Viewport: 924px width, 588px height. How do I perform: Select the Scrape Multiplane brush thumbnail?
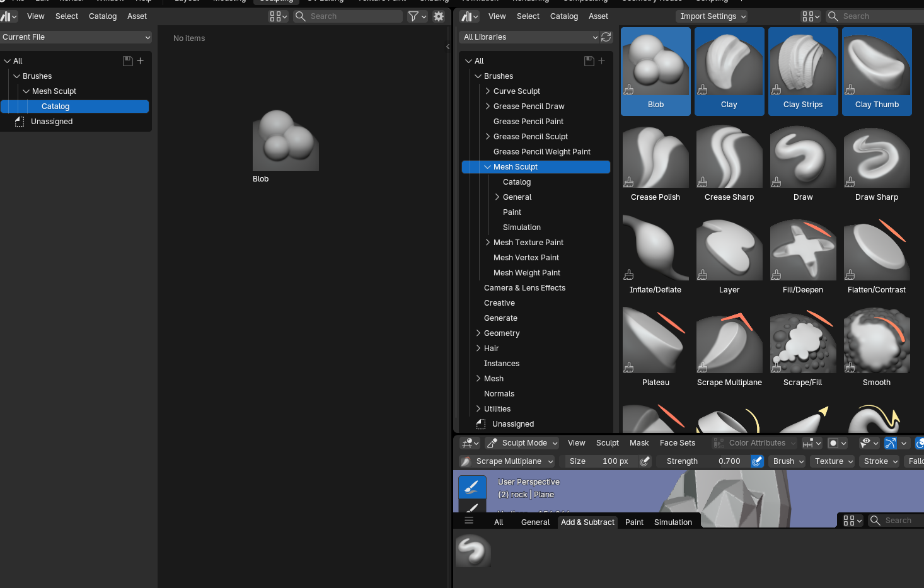pos(729,349)
